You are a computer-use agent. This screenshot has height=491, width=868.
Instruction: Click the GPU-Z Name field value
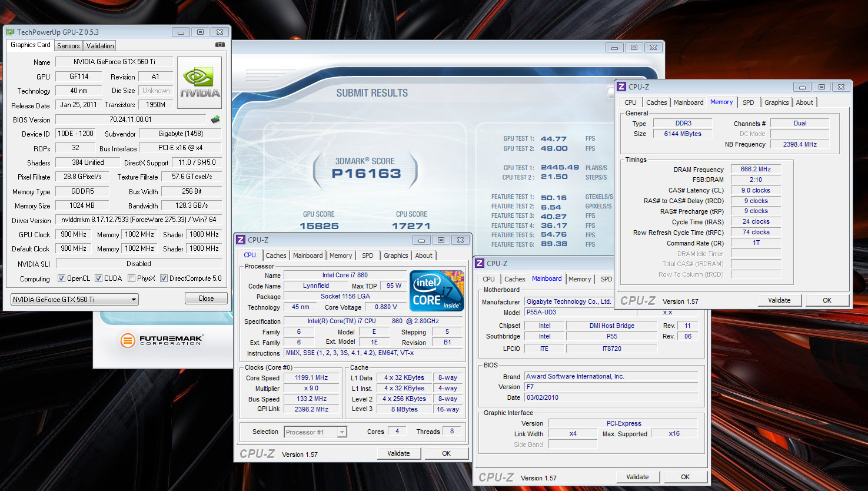(114, 62)
